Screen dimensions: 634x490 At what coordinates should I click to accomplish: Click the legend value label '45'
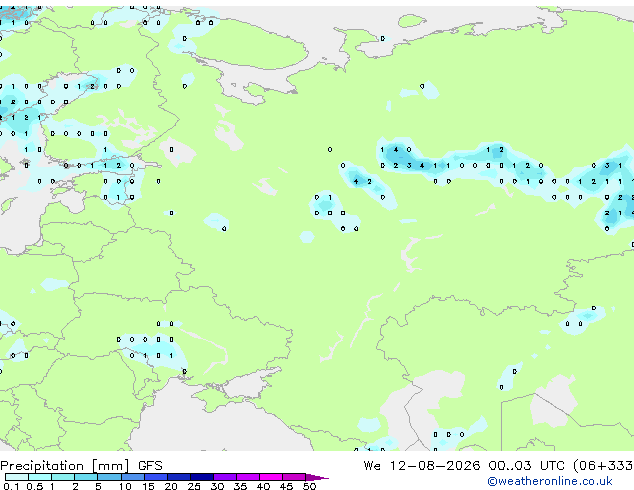286,486
